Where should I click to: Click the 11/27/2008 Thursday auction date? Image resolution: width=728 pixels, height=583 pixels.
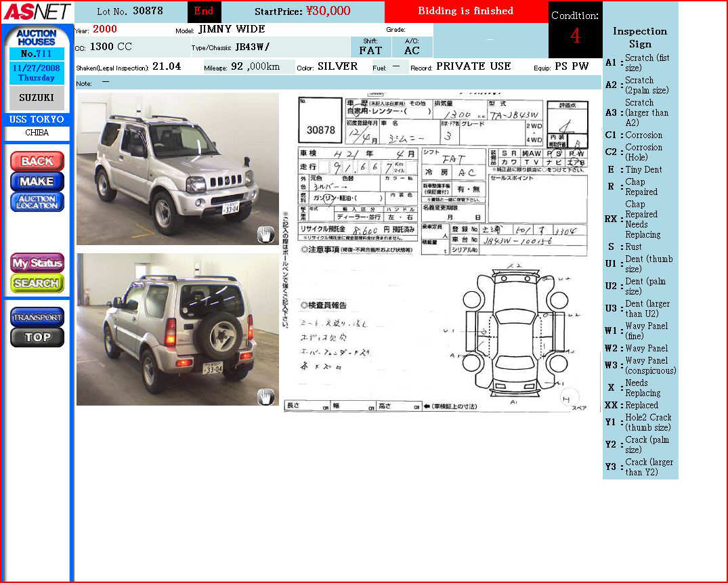point(37,72)
